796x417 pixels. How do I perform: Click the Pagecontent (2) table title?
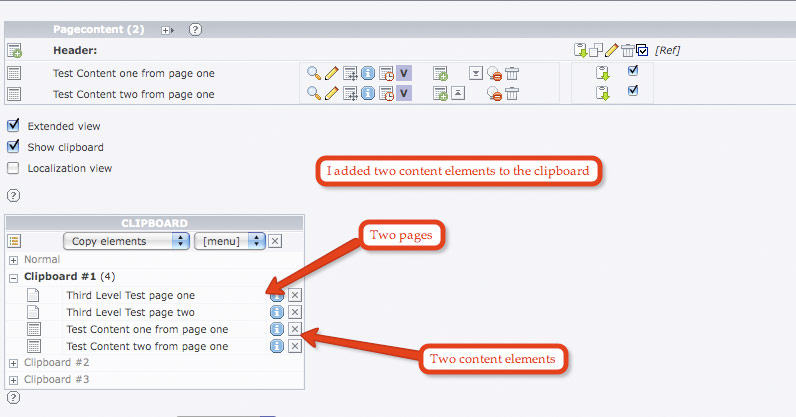98,30
